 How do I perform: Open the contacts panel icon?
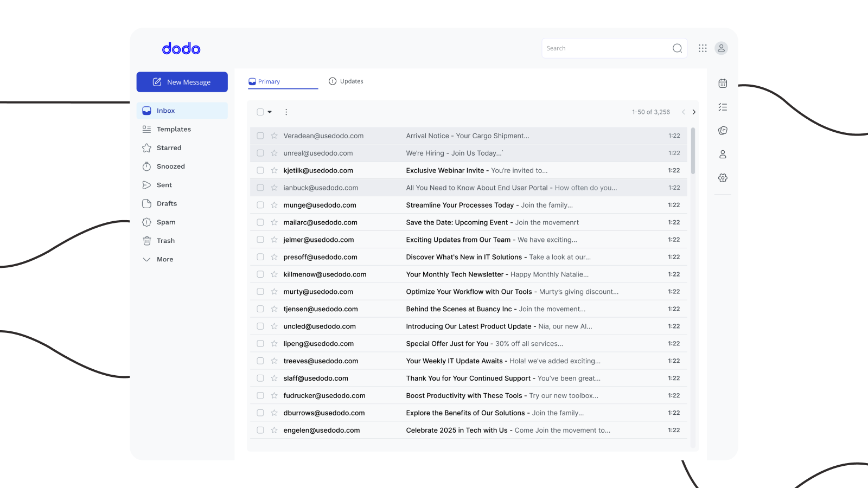[723, 154]
